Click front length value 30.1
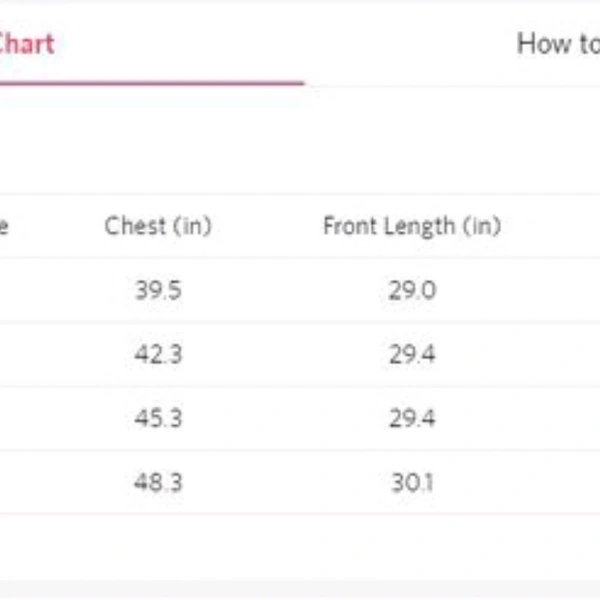The width and height of the screenshot is (600, 600). click(412, 482)
